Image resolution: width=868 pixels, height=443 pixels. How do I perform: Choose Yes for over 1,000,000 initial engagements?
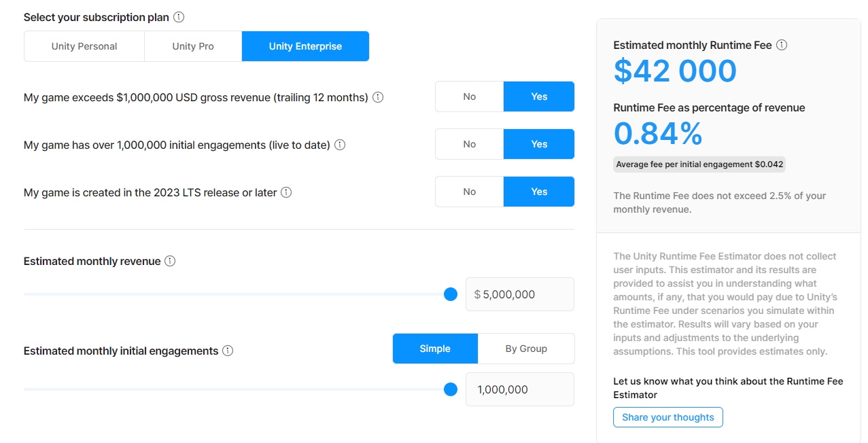tap(539, 144)
